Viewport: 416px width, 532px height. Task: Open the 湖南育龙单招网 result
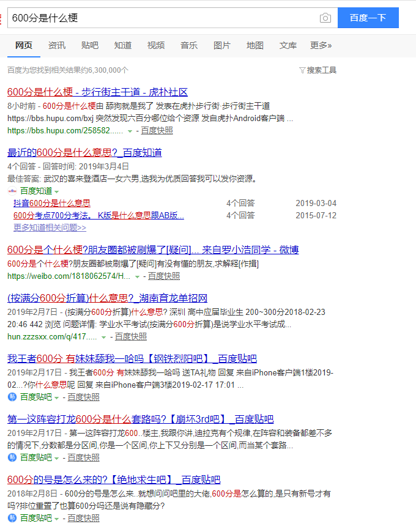pos(107,298)
